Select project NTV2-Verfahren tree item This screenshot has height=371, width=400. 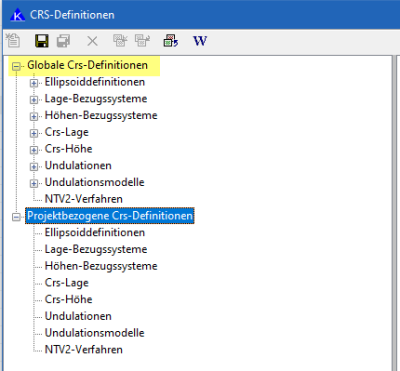(84, 349)
